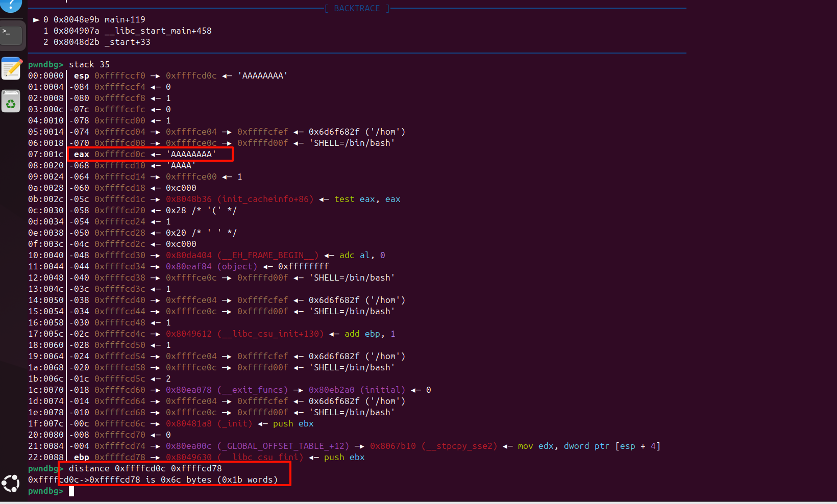Open the Help icon in dock
The width and height of the screenshot is (837, 504).
click(11, 4)
